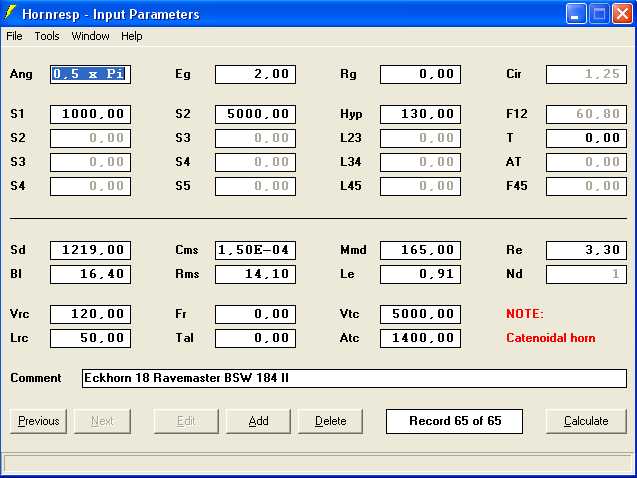Image resolution: width=637 pixels, height=478 pixels.
Task: Click the Hyp field showing 130,00
Action: (x=420, y=114)
